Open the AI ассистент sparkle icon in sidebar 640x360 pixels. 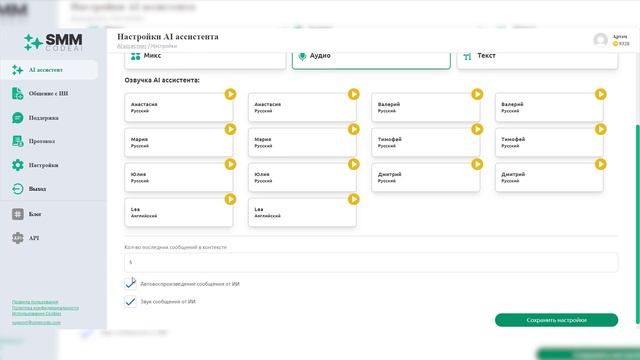(x=17, y=70)
